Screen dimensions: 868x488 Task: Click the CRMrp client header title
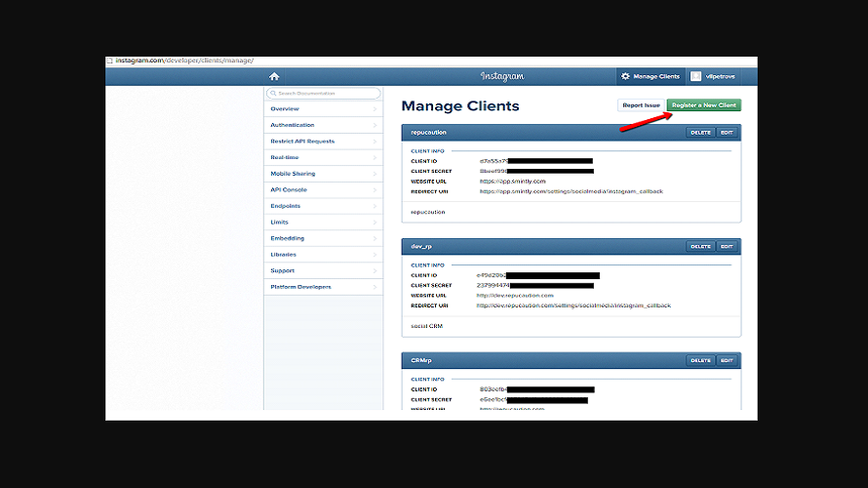421,360
